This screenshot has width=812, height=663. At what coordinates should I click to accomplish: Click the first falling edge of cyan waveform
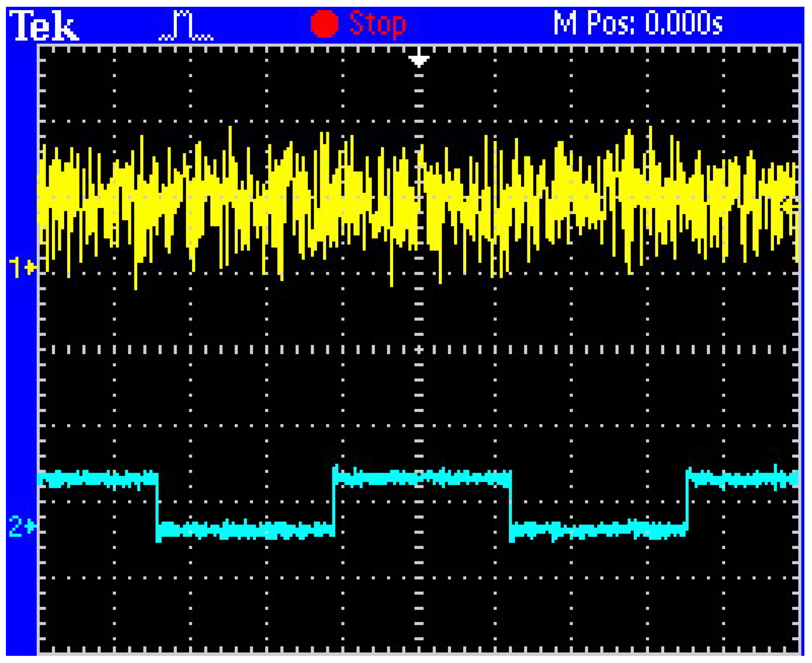point(158,504)
